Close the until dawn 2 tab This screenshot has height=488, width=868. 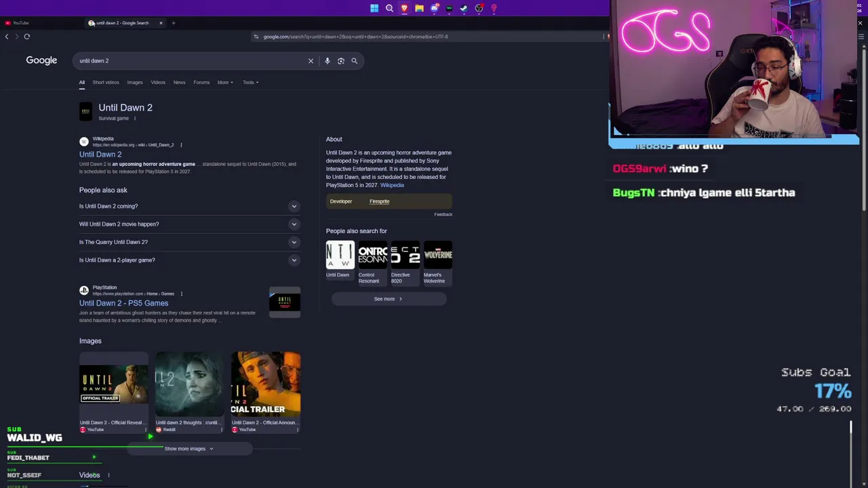coord(161,23)
